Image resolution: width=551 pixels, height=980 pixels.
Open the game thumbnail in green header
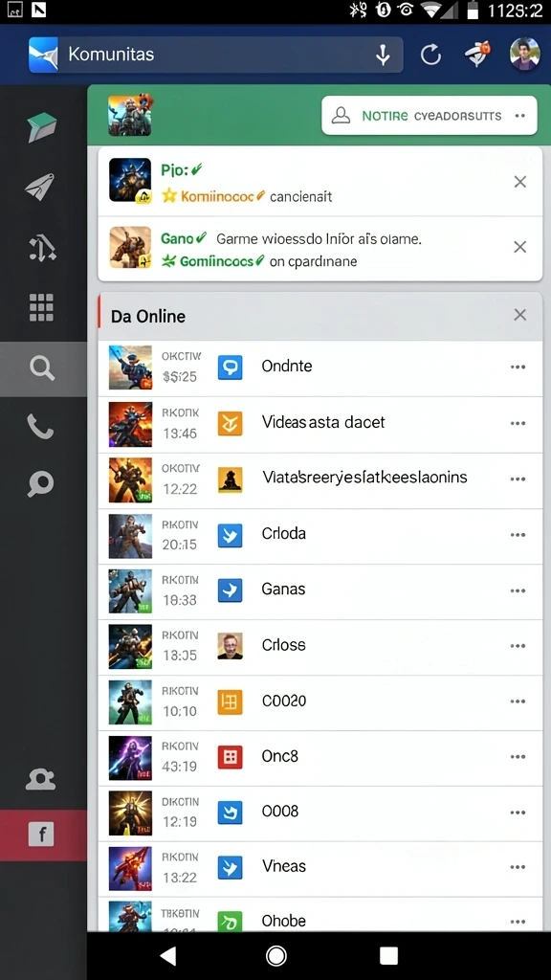click(x=130, y=115)
